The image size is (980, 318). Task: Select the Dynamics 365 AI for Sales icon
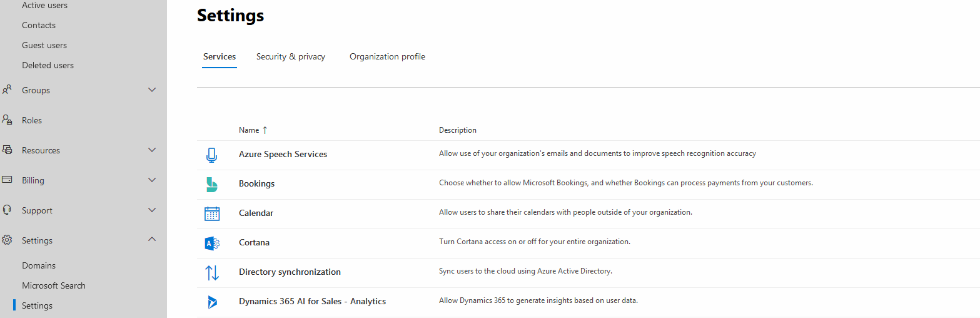[212, 302]
